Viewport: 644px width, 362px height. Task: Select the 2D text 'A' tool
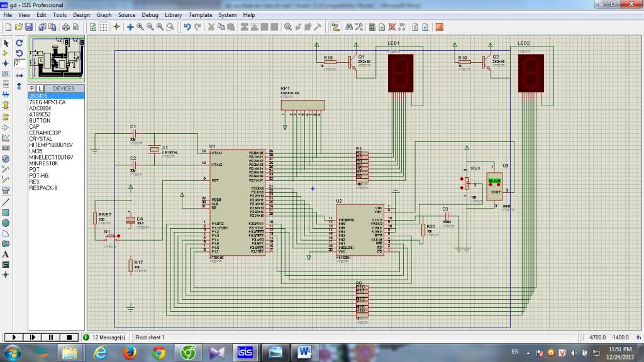coord(6,254)
